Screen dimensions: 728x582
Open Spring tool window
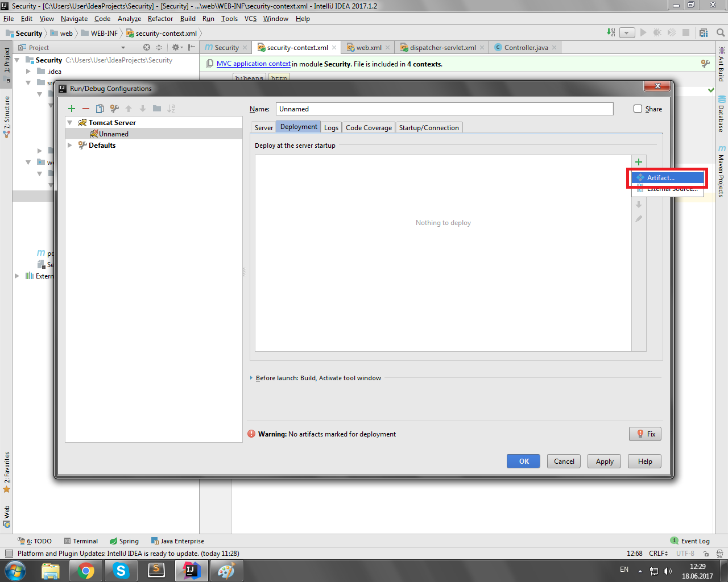(124, 541)
